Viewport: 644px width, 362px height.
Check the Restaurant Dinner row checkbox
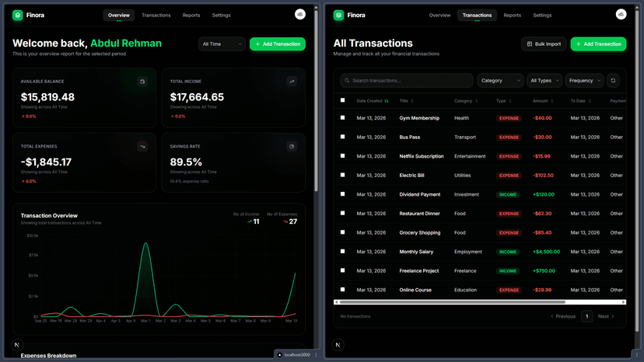coord(342,213)
